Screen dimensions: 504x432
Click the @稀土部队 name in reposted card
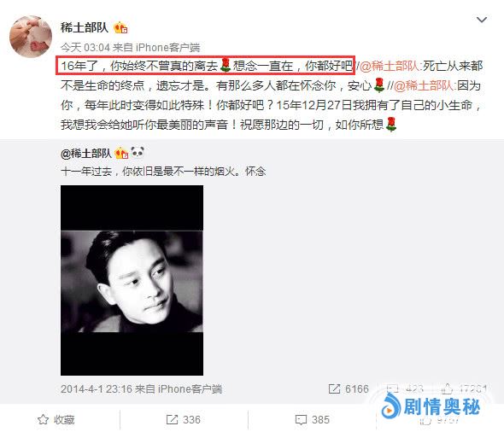tap(86, 154)
